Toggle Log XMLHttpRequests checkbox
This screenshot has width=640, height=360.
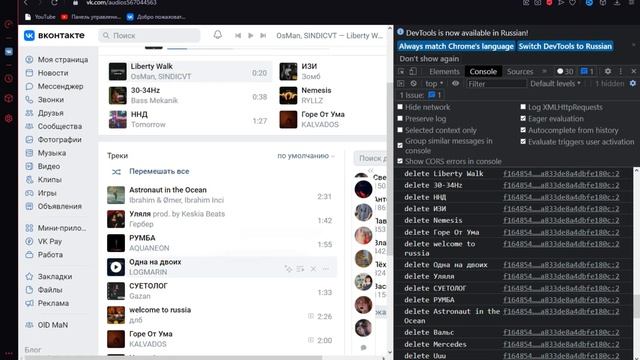click(523, 107)
